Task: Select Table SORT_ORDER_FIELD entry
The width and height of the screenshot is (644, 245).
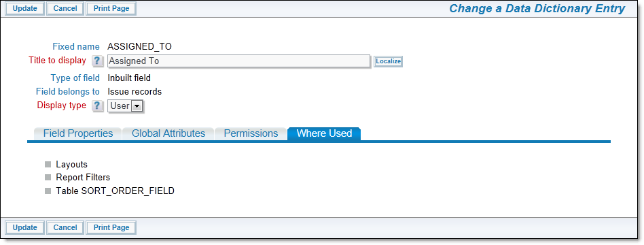Action: 115,191
